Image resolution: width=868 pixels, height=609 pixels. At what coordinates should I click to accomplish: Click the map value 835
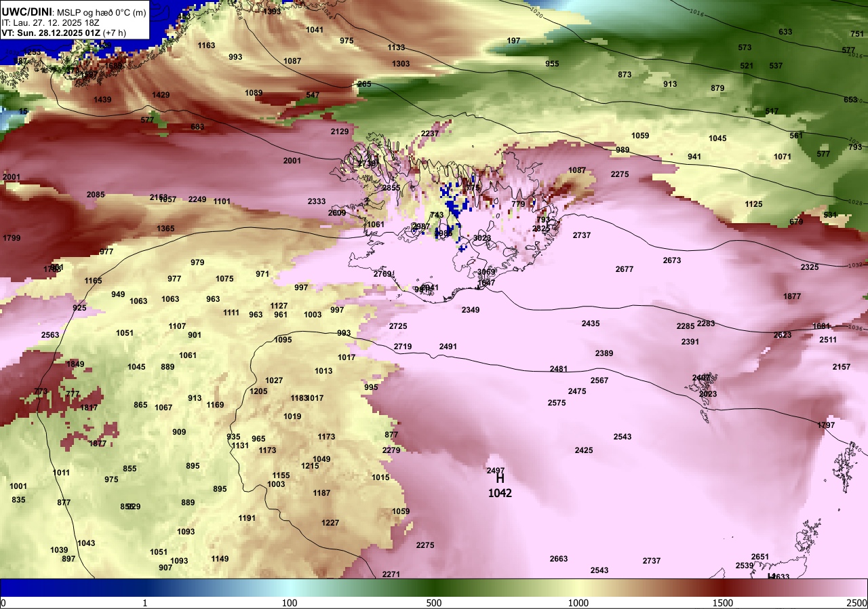pyautogui.click(x=18, y=500)
